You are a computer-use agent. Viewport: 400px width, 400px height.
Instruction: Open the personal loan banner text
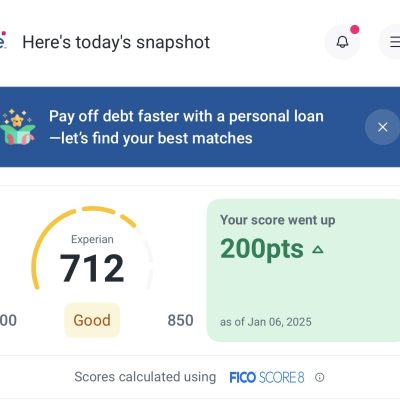(186, 127)
